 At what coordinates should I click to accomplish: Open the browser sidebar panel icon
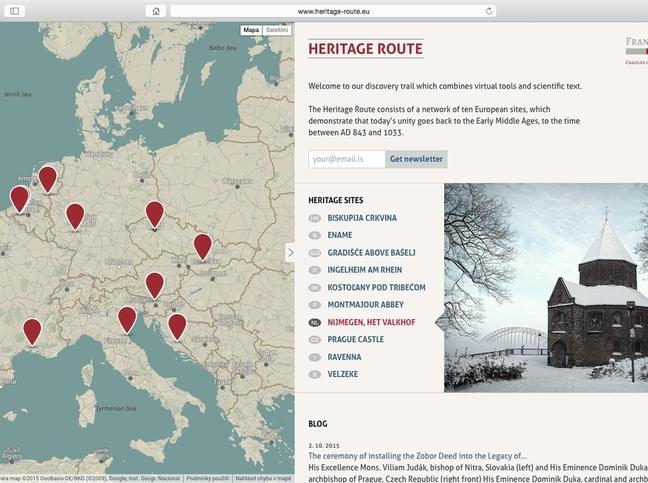click(x=15, y=11)
